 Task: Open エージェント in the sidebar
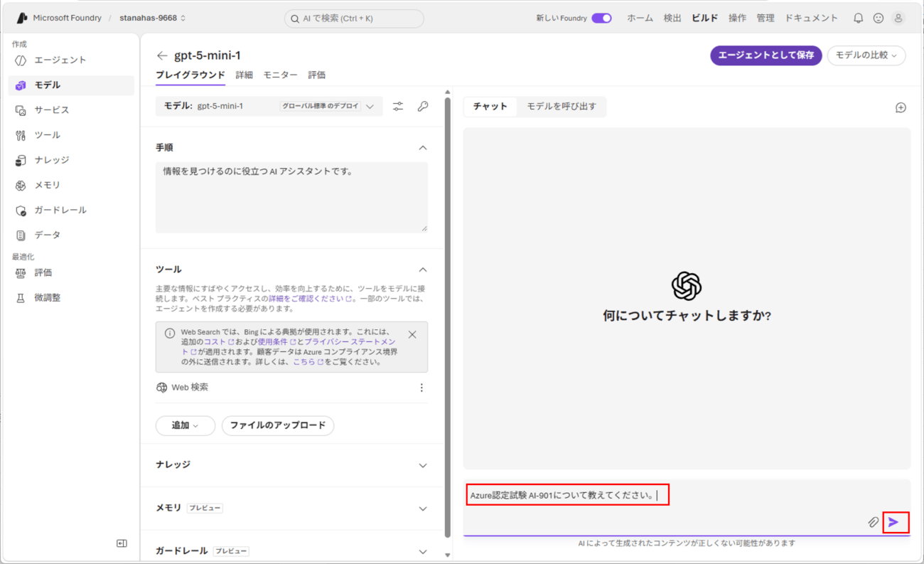click(x=71, y=60)
